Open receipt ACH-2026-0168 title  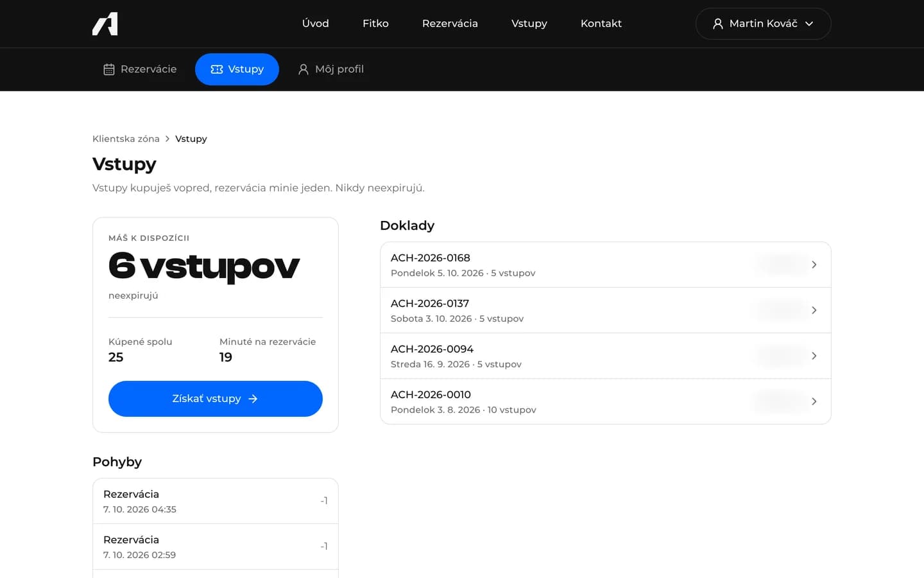(431, 258)
